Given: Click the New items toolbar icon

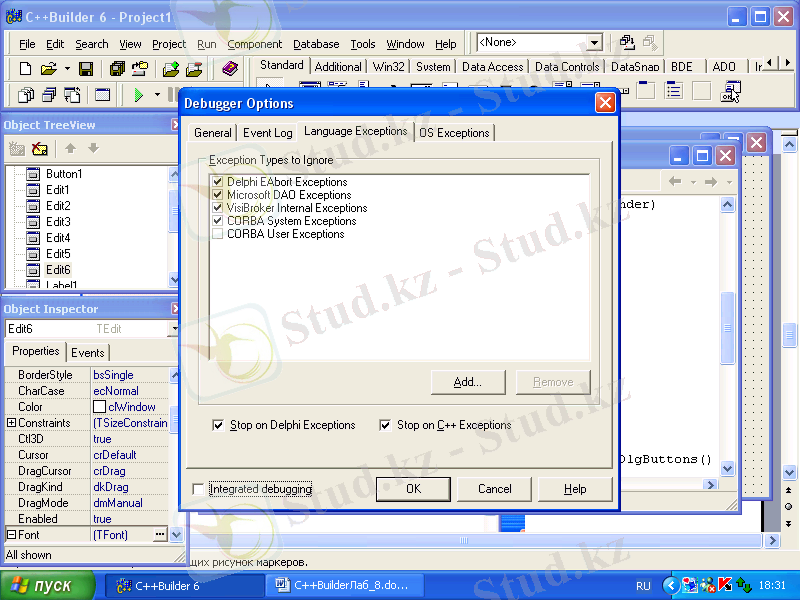Looking at the screenshot, I should pyautogui.click(x=25, y=68).
